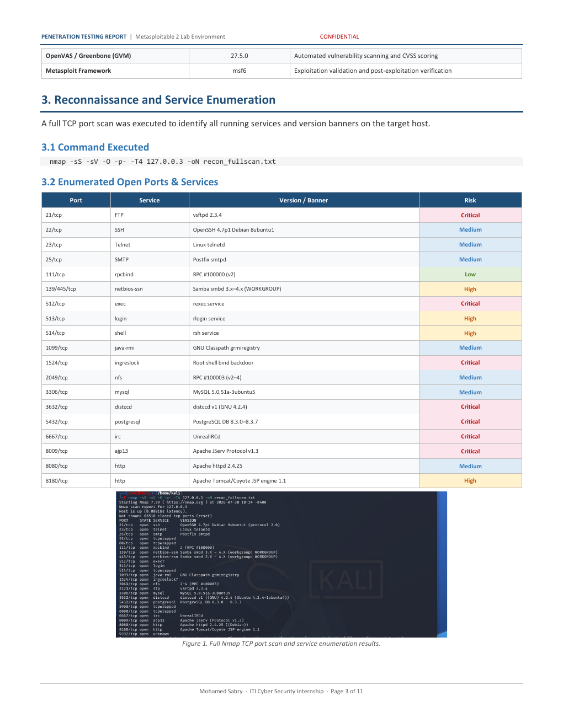
Task: Select the 'SMTP' service cell
Action: [150, 259]
